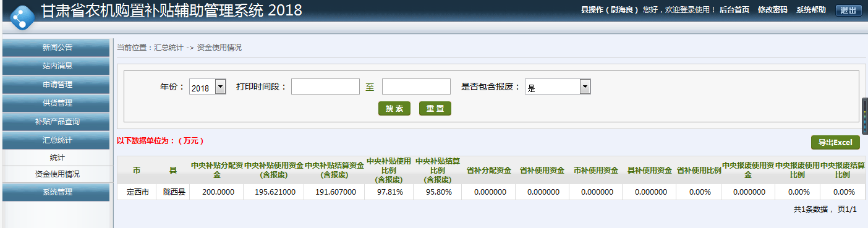Select the 统计 submenu item

(x=57, y=158)
